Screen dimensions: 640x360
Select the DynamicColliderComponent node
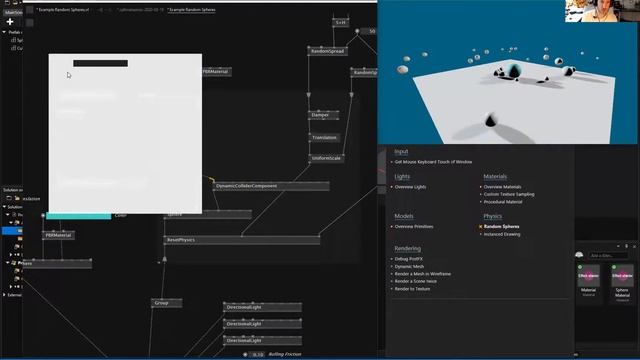(x=271, y=186)
